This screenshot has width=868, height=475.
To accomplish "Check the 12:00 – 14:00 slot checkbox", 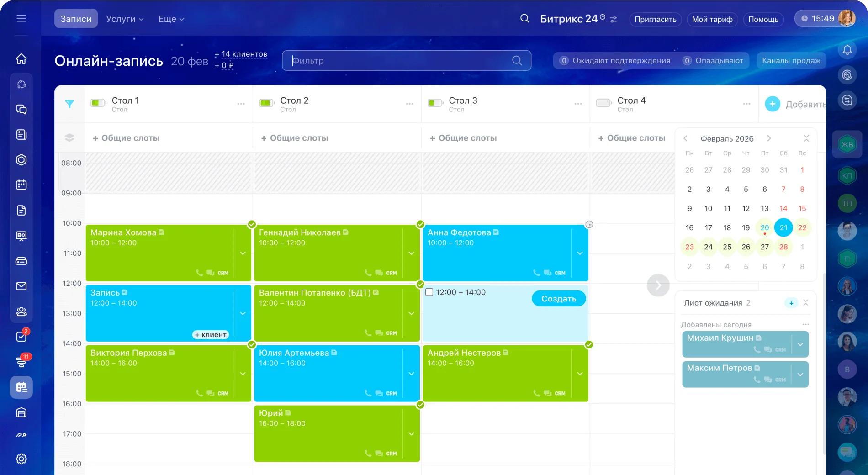I will 429,292.
